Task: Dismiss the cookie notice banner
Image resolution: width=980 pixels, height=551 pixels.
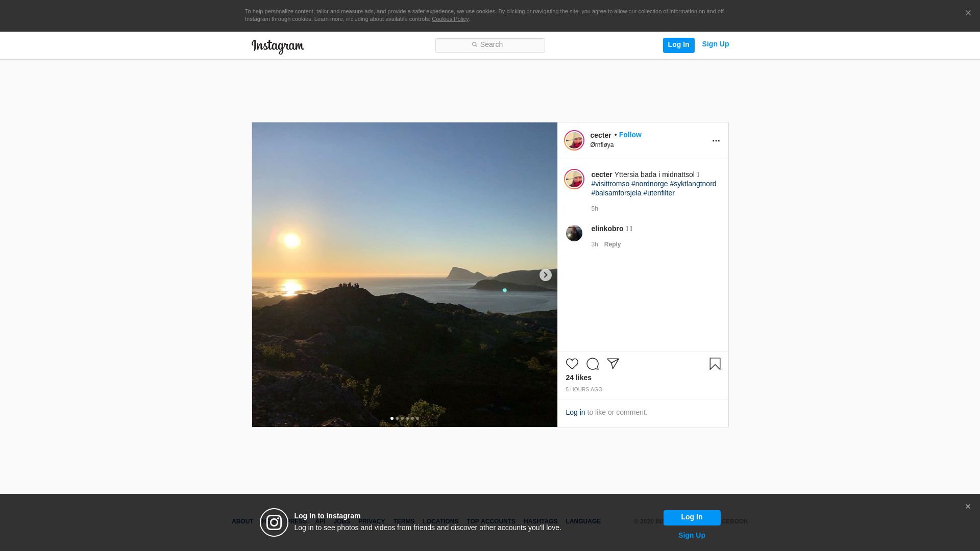Action: click(x=968, y=13)
